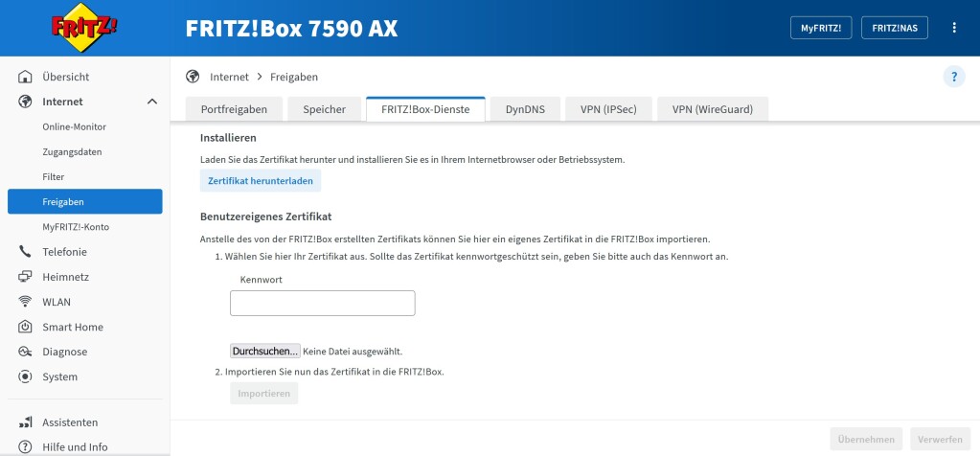The image size is (980, 456).
Task: Click the phone icon beside Telefonie
Action: pyautogui.click(x=25, y=252)
